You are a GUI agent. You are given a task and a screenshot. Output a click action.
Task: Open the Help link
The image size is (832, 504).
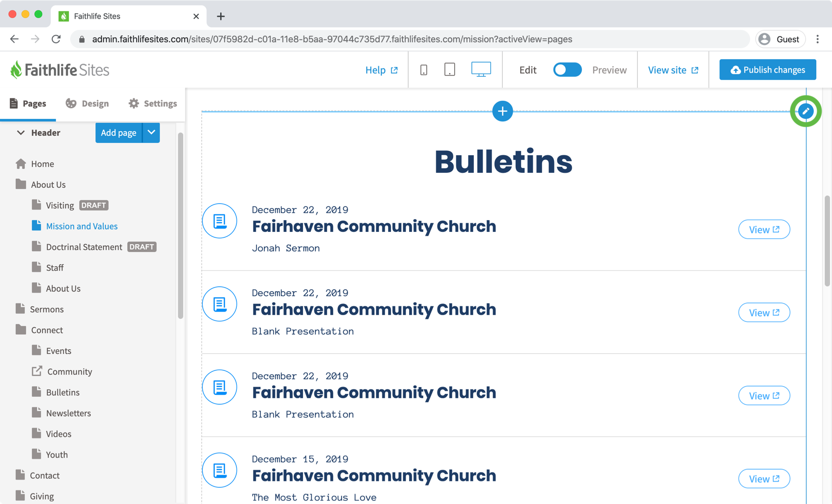pyautogui.click(x=381, y=70)
